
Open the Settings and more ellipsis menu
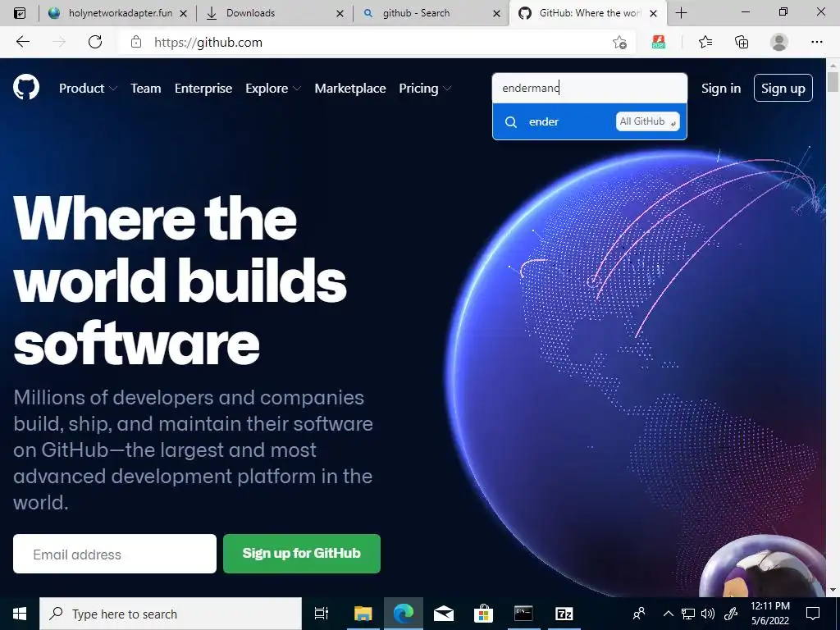pos(816,42)
